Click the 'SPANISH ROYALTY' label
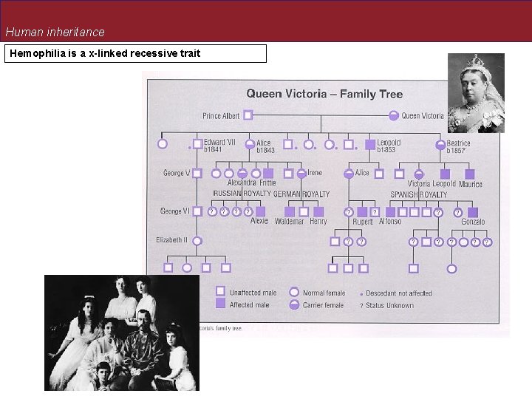Viewport: 532px width, 399px height. 419,195
